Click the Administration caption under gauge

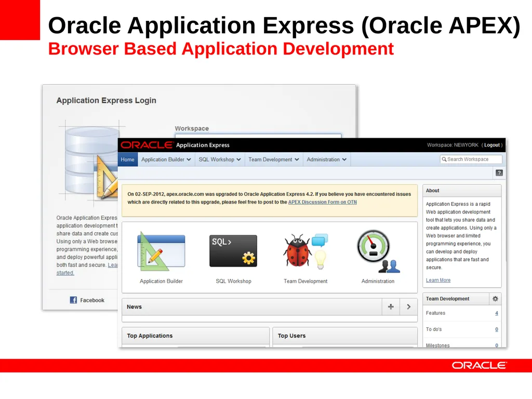pyautogui.click(x=378, y=281)
